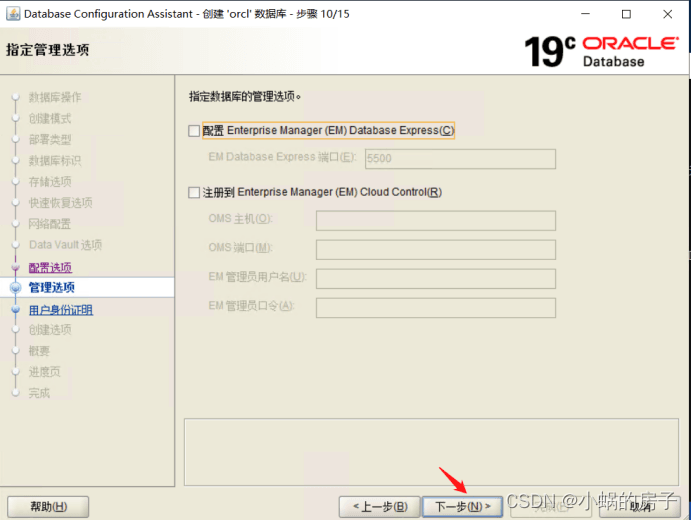Click the step bullet icon beside 配置选项
Viewport: 692px width, 520px height.
click(x=15, y=267)
